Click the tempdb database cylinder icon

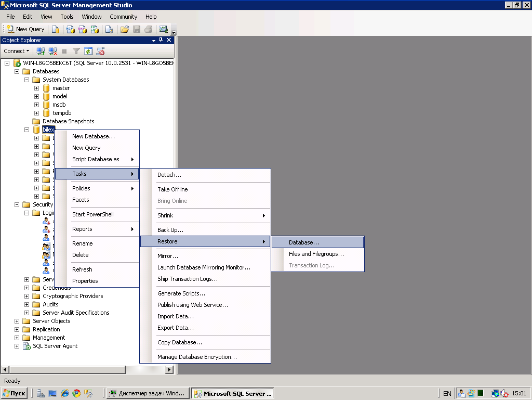tap(46, 113)
